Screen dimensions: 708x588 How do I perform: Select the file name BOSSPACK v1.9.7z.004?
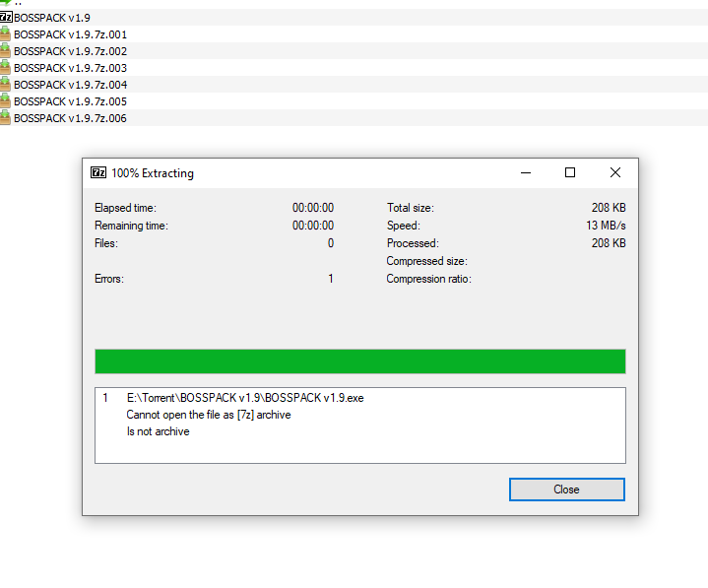(71, 85)
